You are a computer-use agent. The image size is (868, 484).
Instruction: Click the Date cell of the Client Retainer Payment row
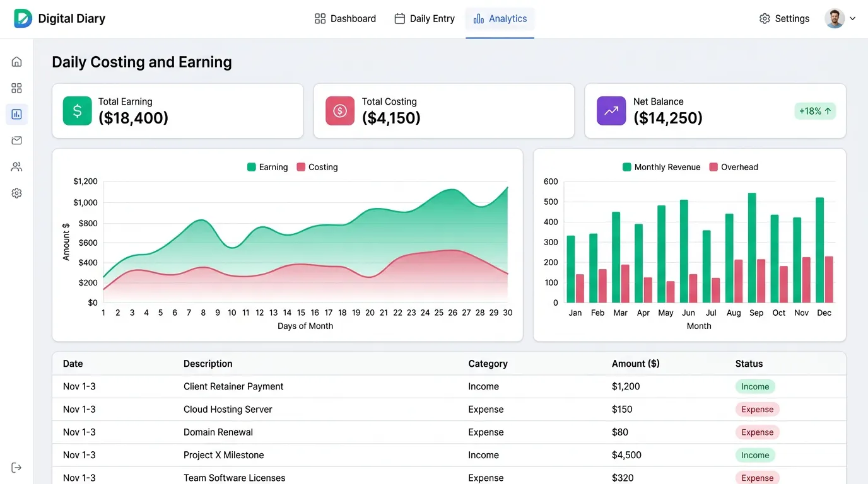point(79,386)
